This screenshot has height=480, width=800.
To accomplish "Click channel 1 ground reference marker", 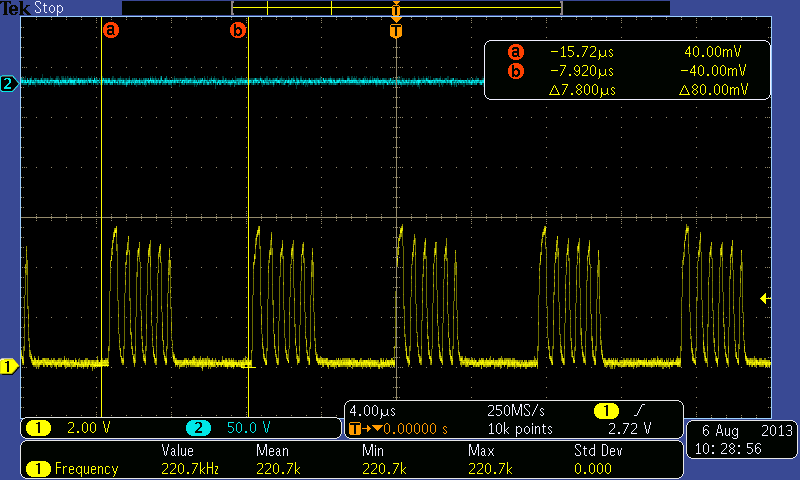I will point(9,366).
